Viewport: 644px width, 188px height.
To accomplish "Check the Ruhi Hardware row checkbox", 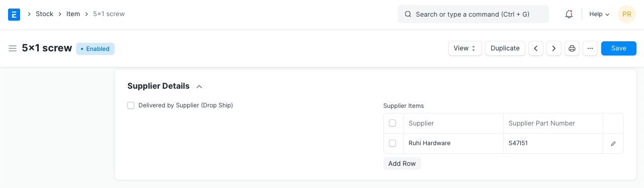I will [392, 143].
